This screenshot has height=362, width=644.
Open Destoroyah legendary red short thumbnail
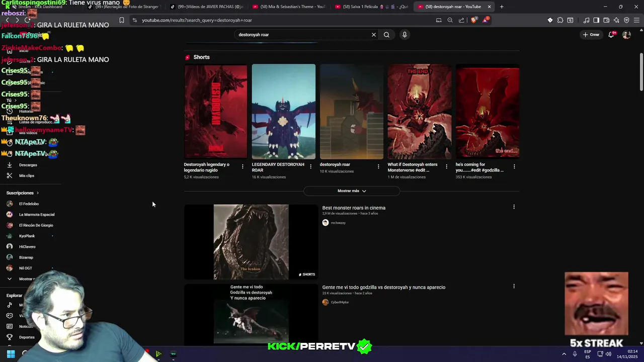[x=216, y=112]
